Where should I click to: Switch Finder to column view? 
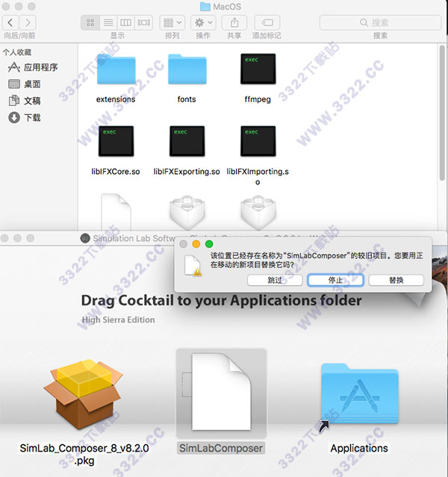pos(125,22)
